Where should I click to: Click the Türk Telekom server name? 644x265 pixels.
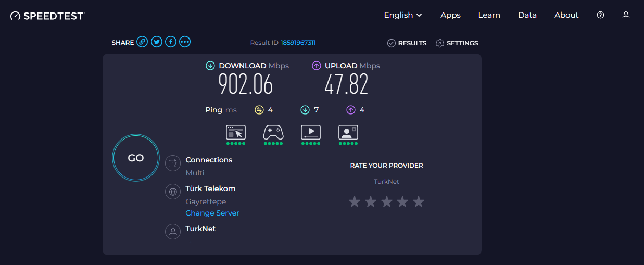(211, 188)
